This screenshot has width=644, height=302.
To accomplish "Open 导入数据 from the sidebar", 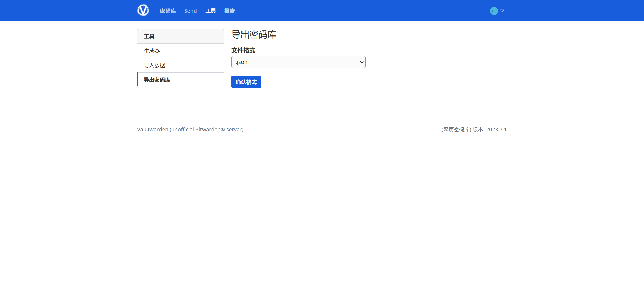I will [x=154, y=65].
